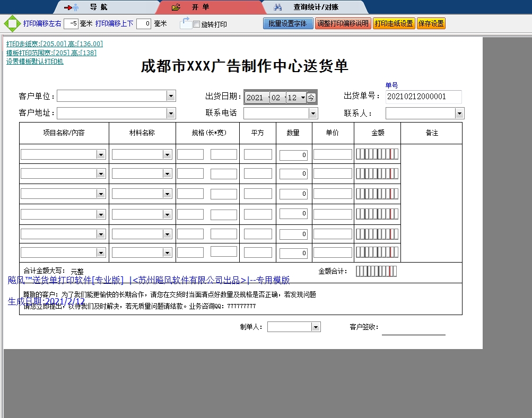The width and height of the screenshot is (532, 418).
Task: Open the 联系人 dropdown
Action: pos(458,113)
